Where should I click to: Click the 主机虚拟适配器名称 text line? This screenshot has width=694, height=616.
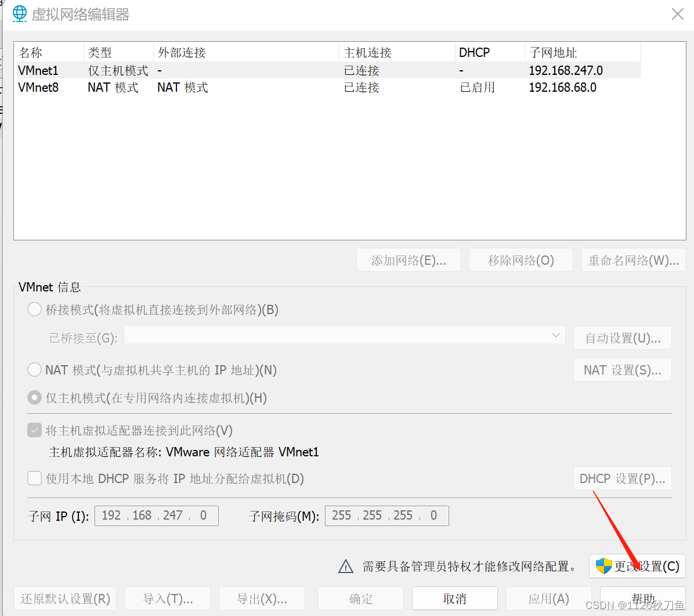(x=184, y=452)
